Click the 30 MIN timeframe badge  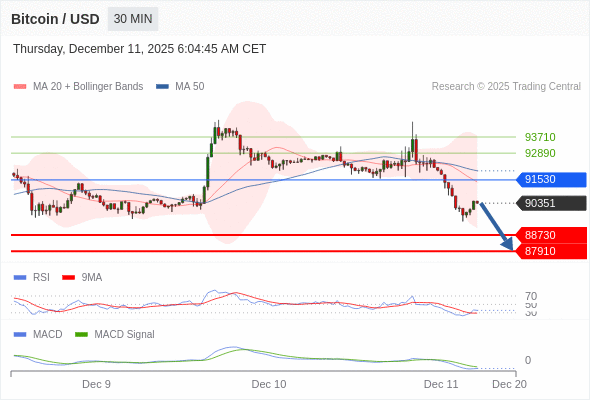point(133,19)
